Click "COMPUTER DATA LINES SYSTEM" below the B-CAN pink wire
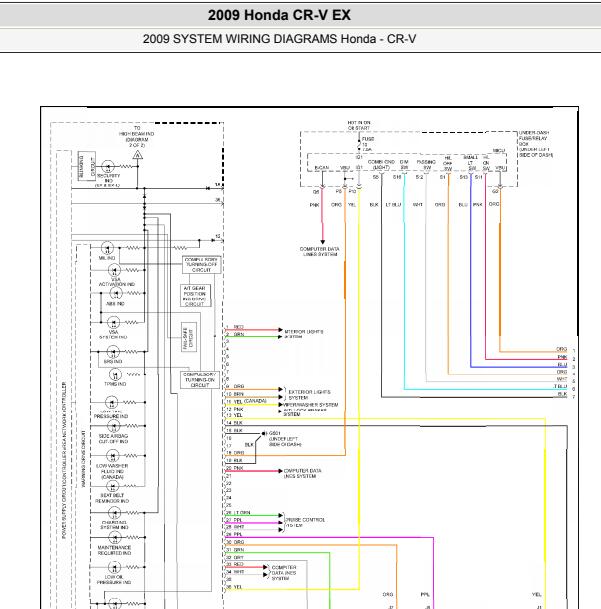The height and width of the screenshot is (609, 601). 319,251
